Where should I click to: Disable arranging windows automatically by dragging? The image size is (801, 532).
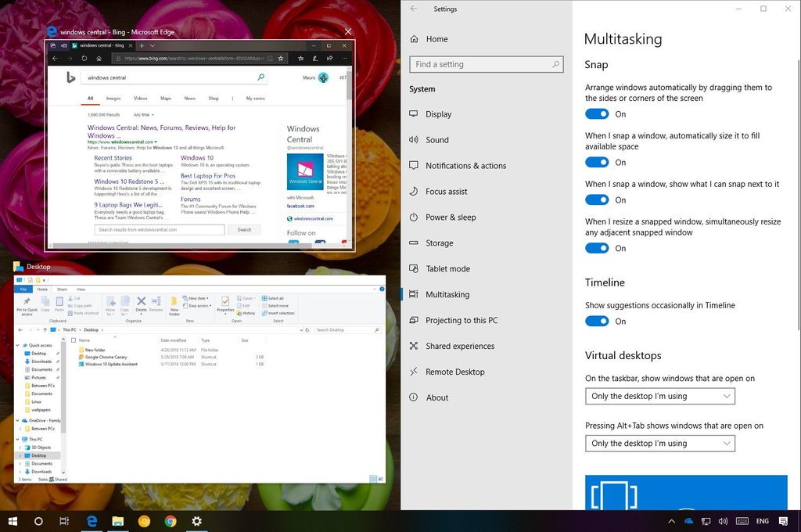pos(597,113)
